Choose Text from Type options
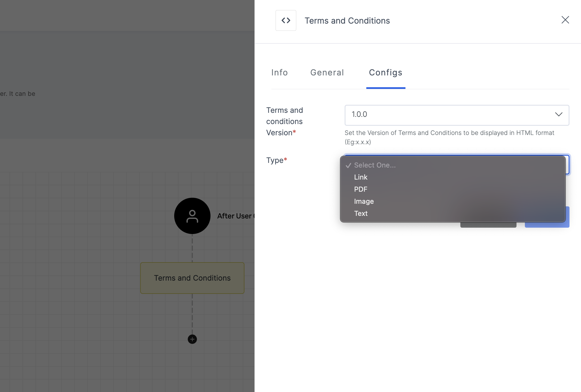Screen dimensions: 581x392 (x=453, y=214)
